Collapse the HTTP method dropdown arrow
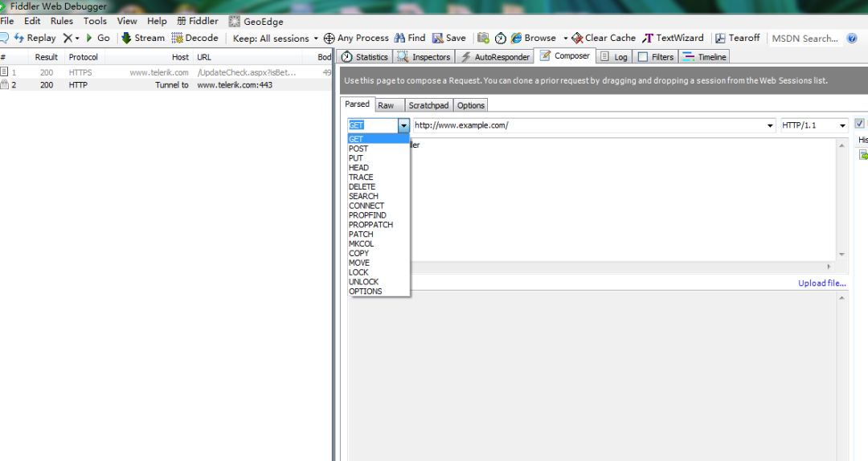Viewport: 868px width, 461px height. click(x=403, y=125)
